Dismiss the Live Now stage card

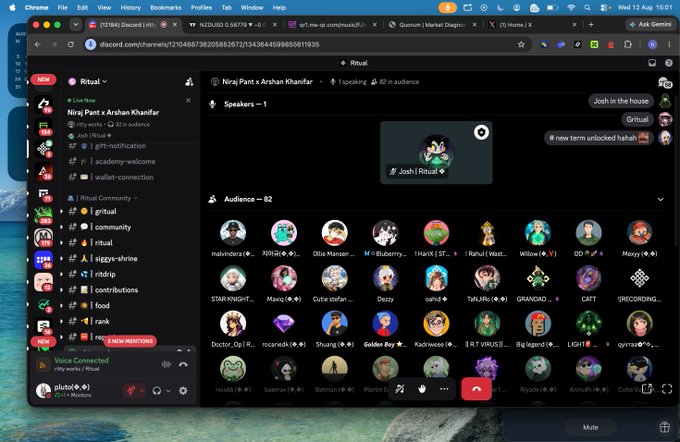pyautogui.click(x=188, y=100)
